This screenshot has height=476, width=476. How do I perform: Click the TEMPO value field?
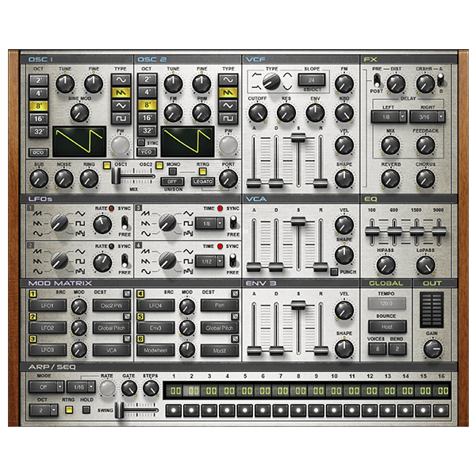(387, 303)
